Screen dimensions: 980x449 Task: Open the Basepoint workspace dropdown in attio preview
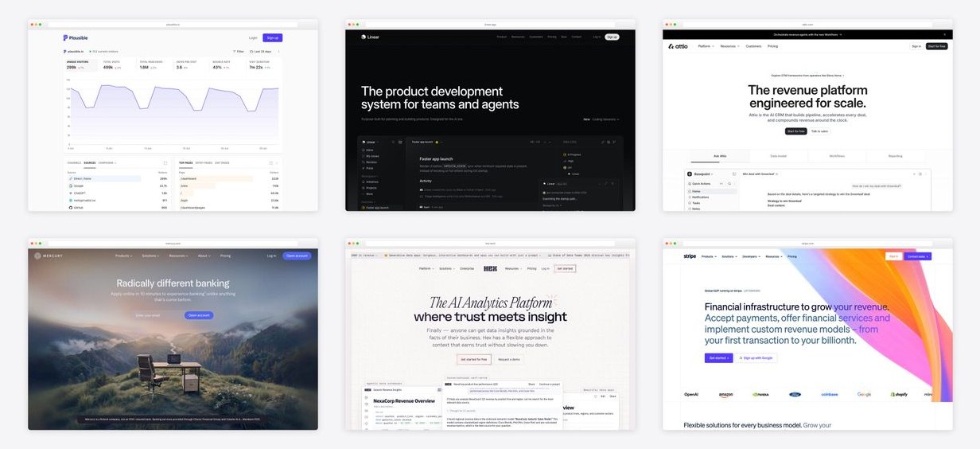(700, 174)
